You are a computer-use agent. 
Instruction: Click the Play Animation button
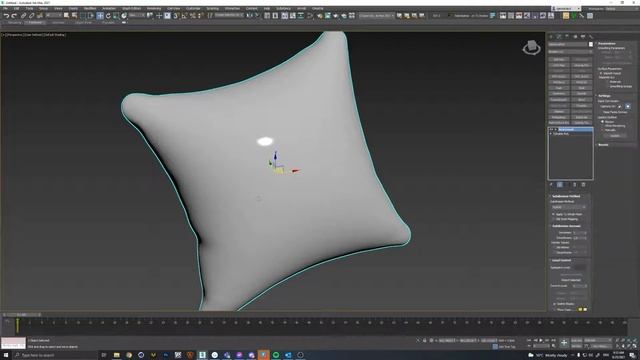542,340
